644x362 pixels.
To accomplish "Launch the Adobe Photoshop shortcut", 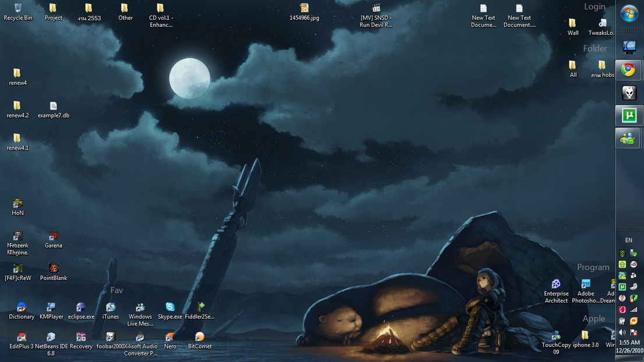I will (x=586, y=292).
